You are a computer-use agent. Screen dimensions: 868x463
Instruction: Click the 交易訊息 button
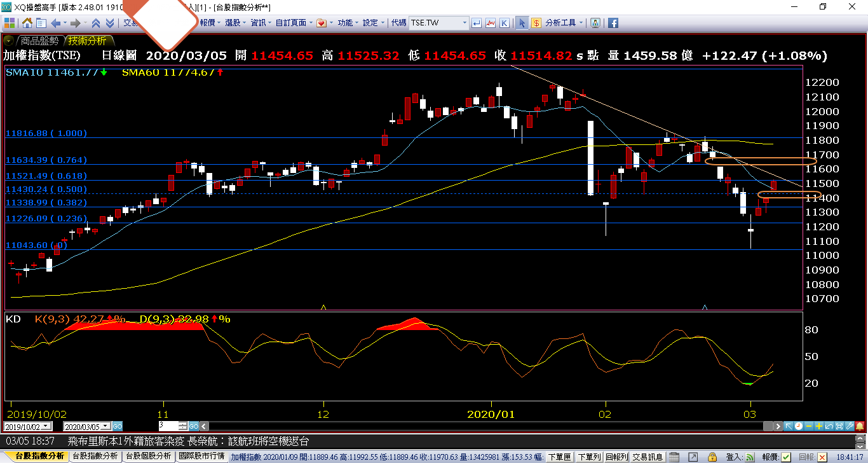coord(648,457)
